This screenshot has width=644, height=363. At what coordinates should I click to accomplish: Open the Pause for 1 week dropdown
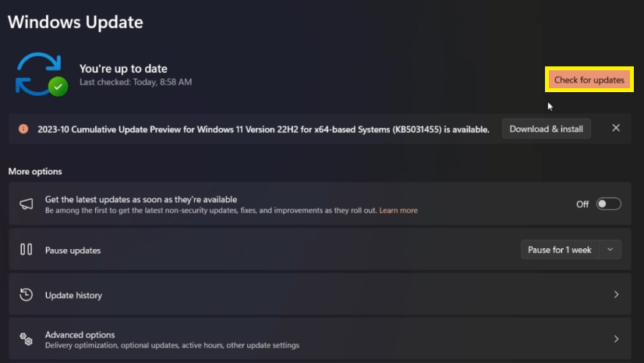click(x=570, y=250)
